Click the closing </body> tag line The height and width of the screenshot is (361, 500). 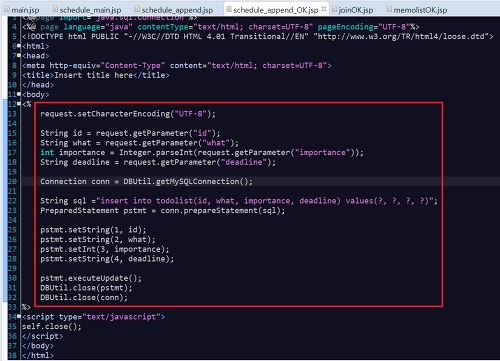[38, 346]
